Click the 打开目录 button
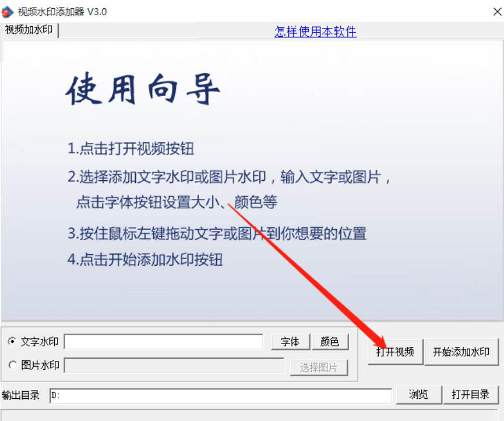 (x=471, y=394)
